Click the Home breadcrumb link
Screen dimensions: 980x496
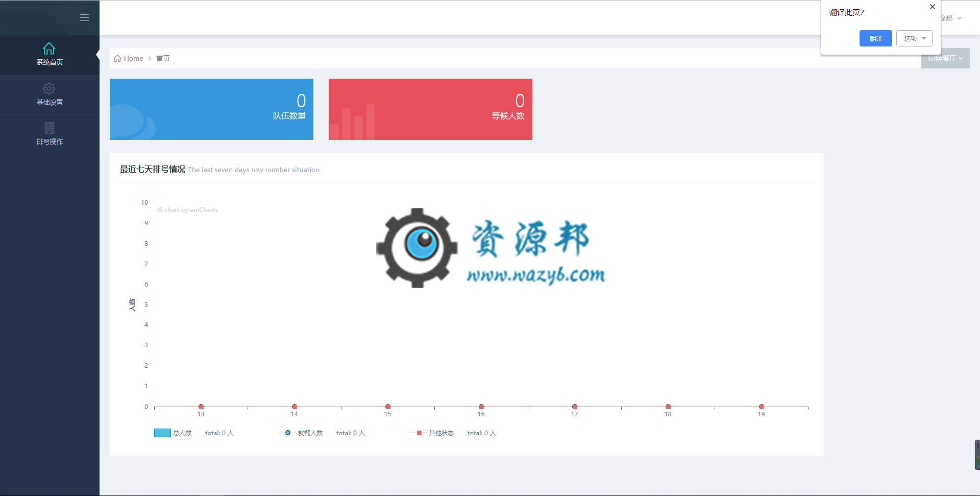coord(133,58)
